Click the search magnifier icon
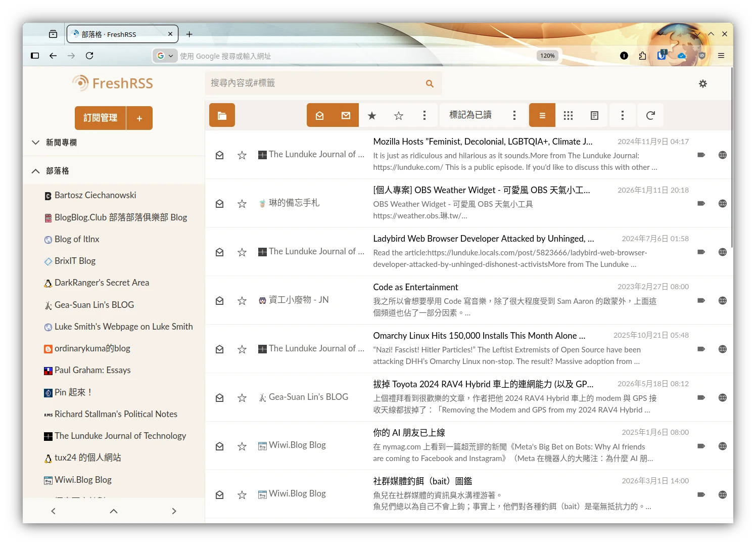756x546 pixels. pos(430,83)
